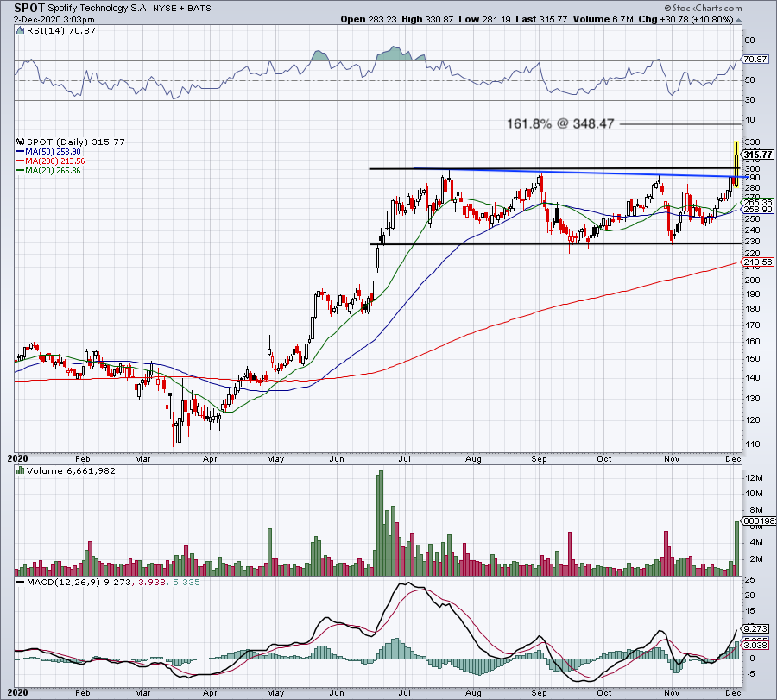Viewport: 777px width, 700px height.
Task: Click the green MA(20) line swatch
Action: (21, 170)
